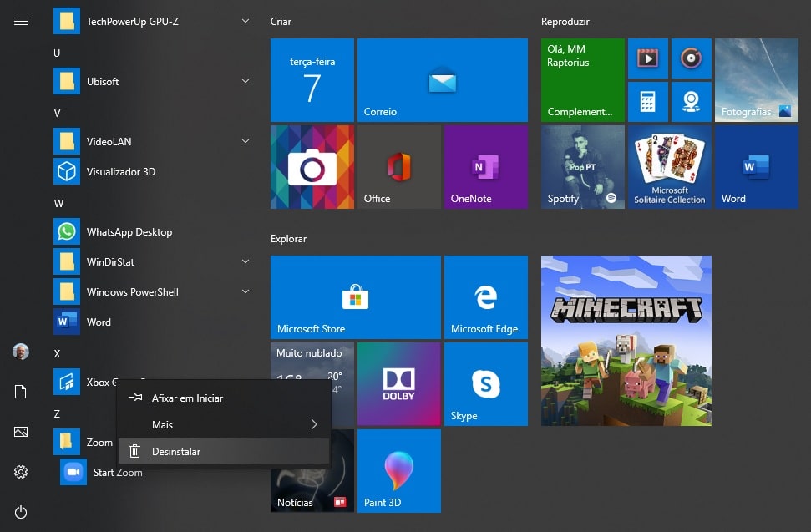Expand the VideoLAN folder chevron

[246, 141]
